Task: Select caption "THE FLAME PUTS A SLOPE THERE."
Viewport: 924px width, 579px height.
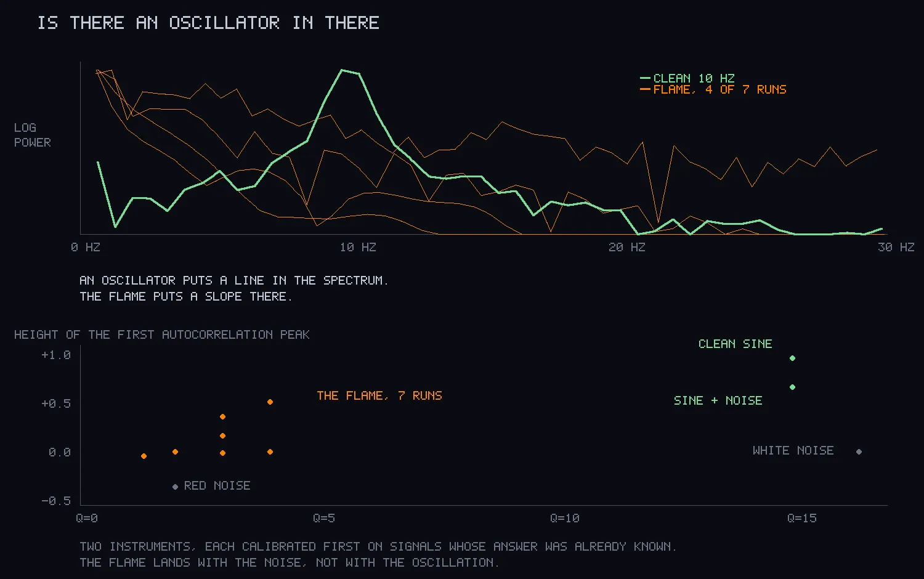Action: [x=186, y=296]
